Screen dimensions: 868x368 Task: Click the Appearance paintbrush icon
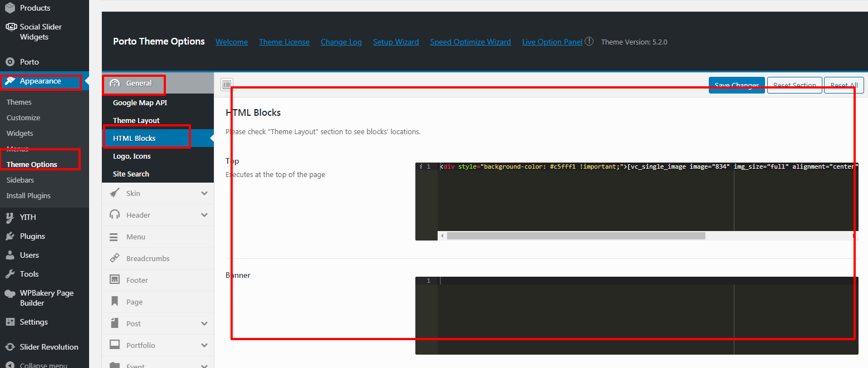coord(10,81)
